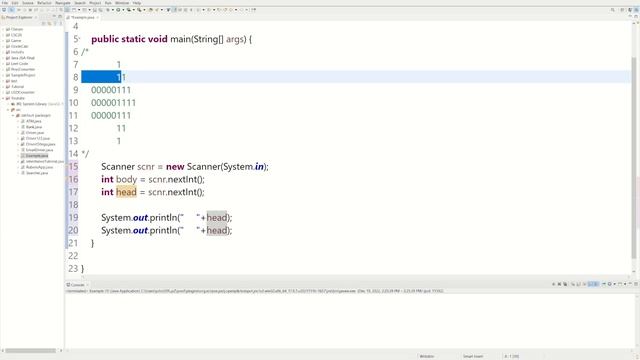
Task: Select the Game project
Action: (x=16, y=40)
